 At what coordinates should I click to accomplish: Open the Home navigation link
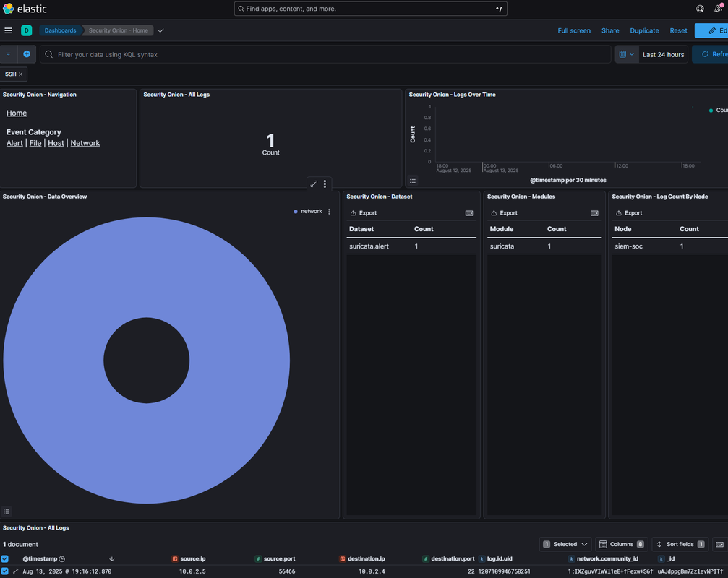click(16, 113)
